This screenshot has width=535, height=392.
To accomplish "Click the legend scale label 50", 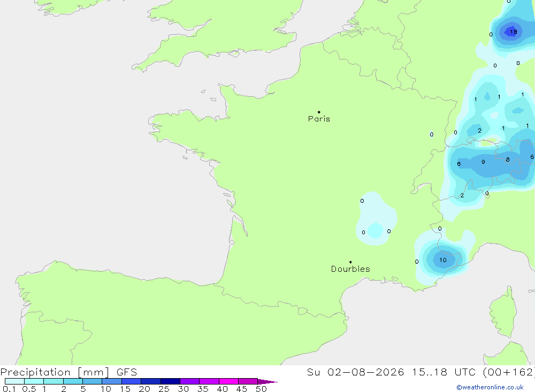I will (261, 389).
